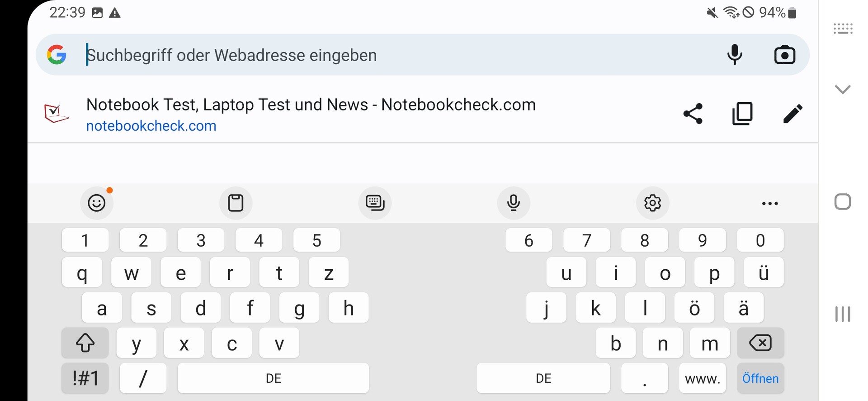Switch keyboard mode layout icon
Viewport: 868px width, 401px height.
(375, 203)
